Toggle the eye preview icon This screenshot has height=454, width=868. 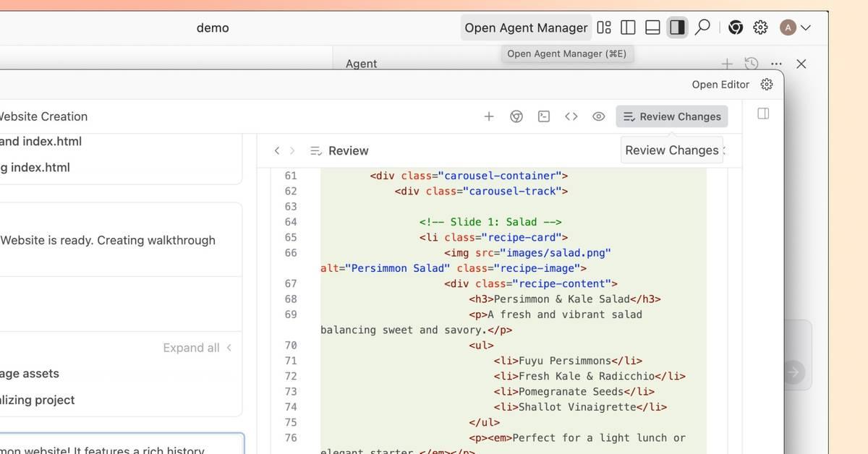pos(598,116)
